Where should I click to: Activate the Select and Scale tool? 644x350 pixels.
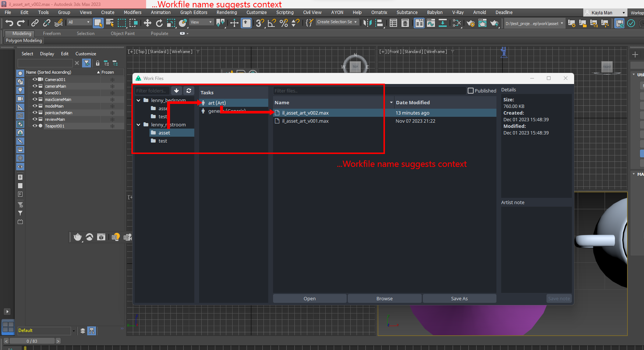coord(171,23)
